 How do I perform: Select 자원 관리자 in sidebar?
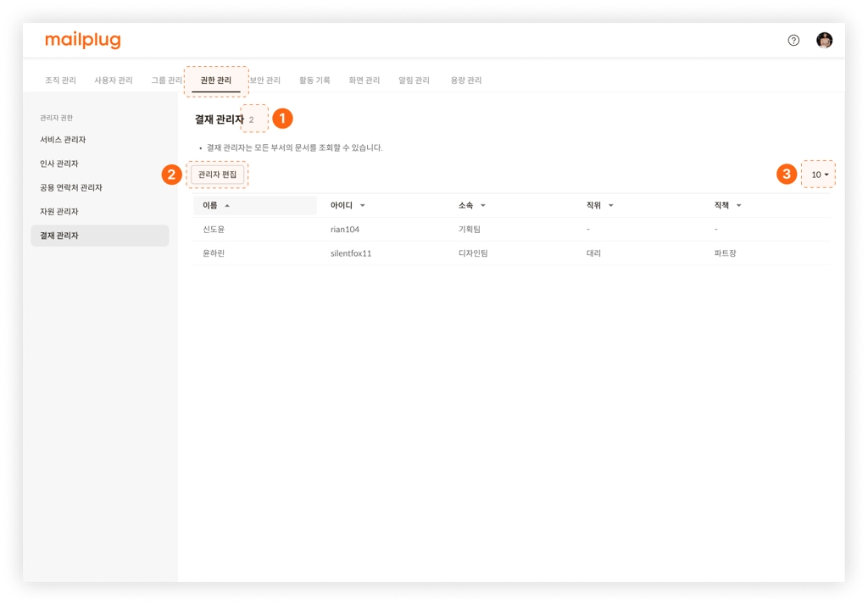point(59,212)
